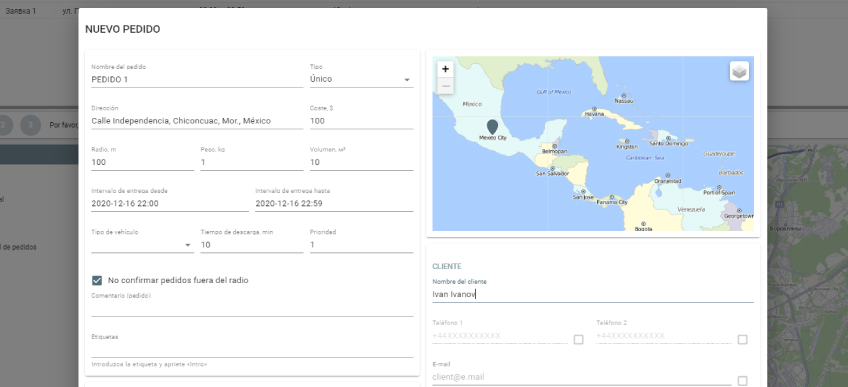
Task: Edit the Prioridad field
Action: tap(361, 245)
